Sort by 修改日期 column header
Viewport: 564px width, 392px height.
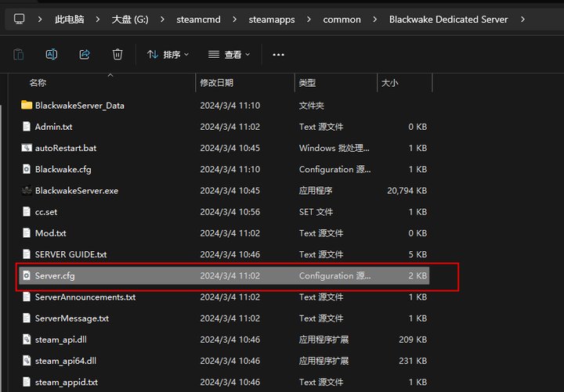(x=216, y=83)
